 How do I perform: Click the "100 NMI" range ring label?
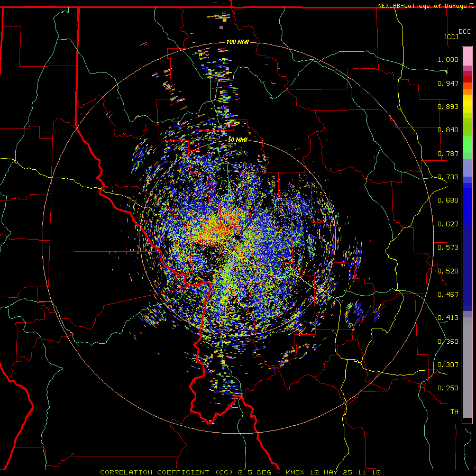point(237,42)
